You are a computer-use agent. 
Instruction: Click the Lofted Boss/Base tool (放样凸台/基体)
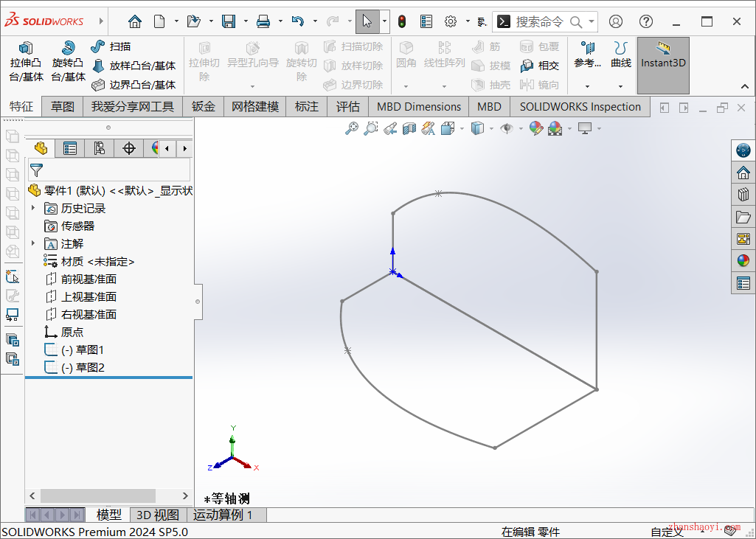[133, 66]
